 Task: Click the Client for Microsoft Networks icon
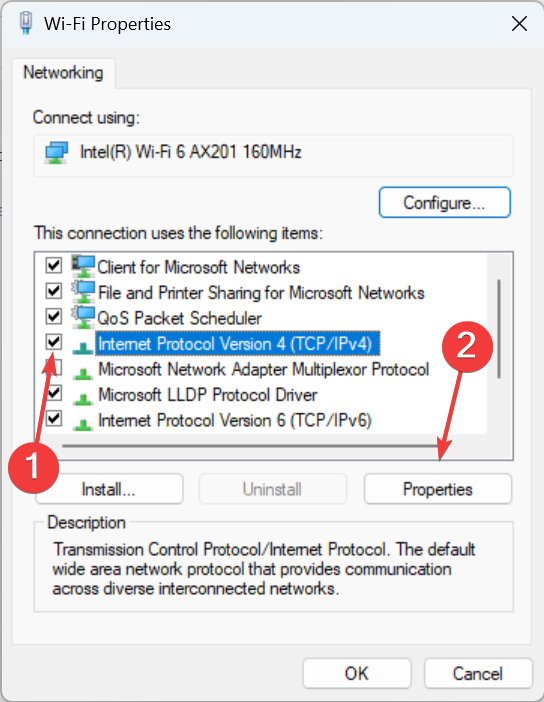(83, 267)
